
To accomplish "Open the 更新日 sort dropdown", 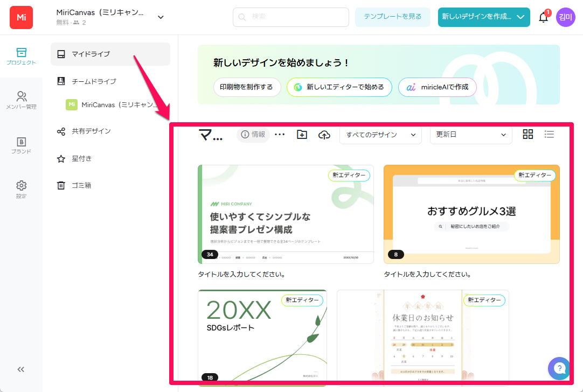I will tap(471, 135).
